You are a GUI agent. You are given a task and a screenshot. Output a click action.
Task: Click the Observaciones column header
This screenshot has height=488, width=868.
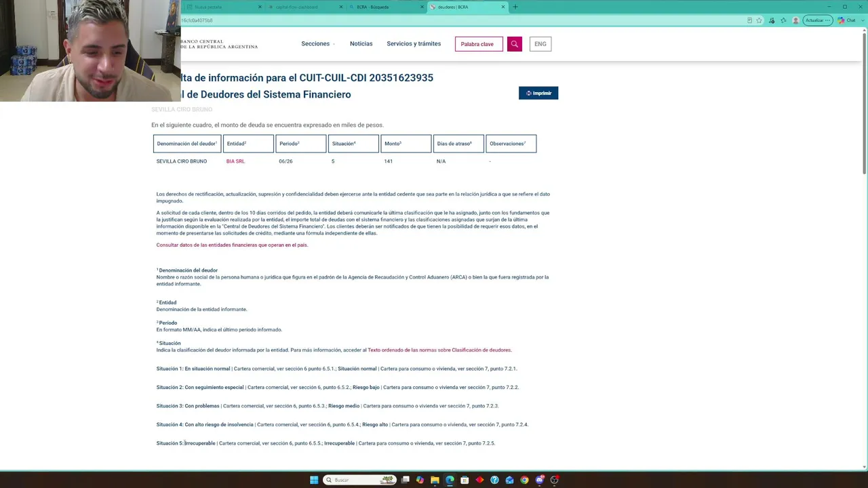[511, 144]
